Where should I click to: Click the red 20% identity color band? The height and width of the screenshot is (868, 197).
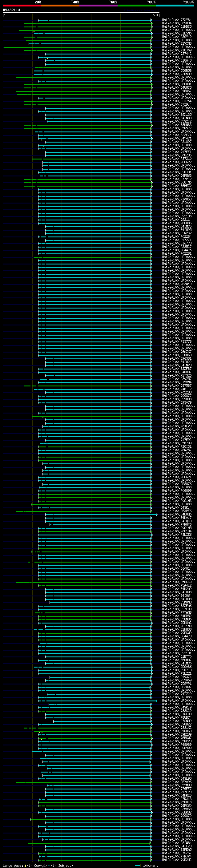[x=22, y=6]
